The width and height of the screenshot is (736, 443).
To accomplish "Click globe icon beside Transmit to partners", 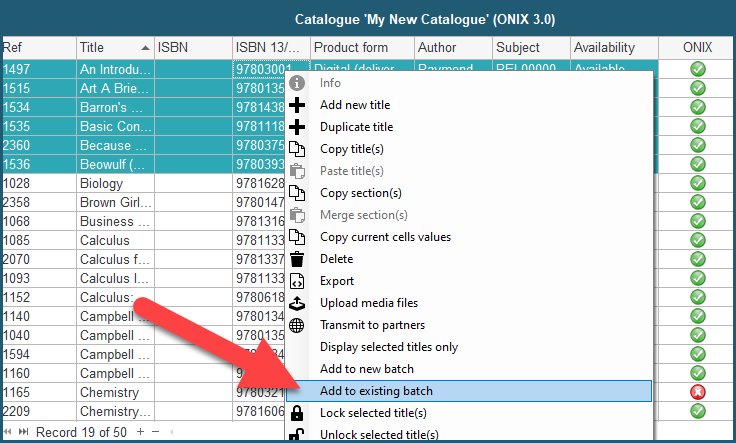I will tap(297, 325).
